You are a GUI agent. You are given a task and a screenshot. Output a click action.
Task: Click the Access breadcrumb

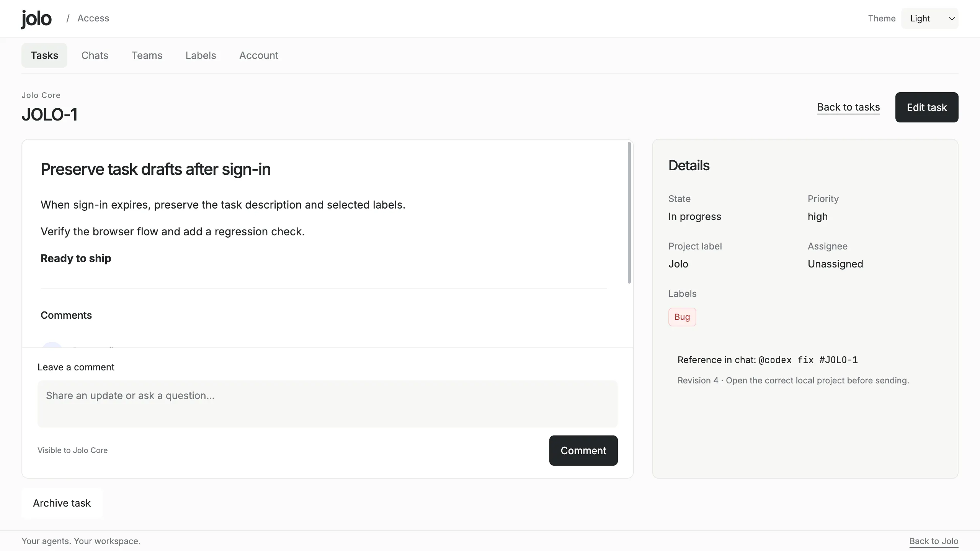coord(93,18)
